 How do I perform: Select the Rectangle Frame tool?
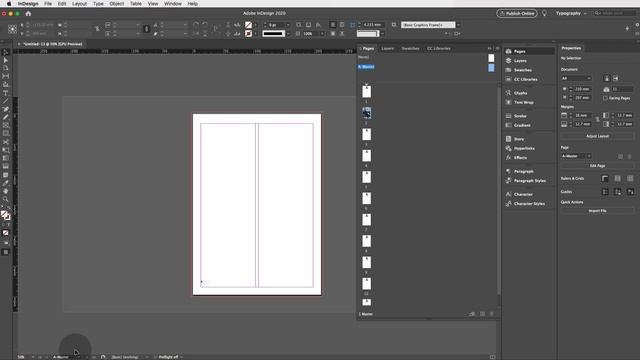point(5,126)
